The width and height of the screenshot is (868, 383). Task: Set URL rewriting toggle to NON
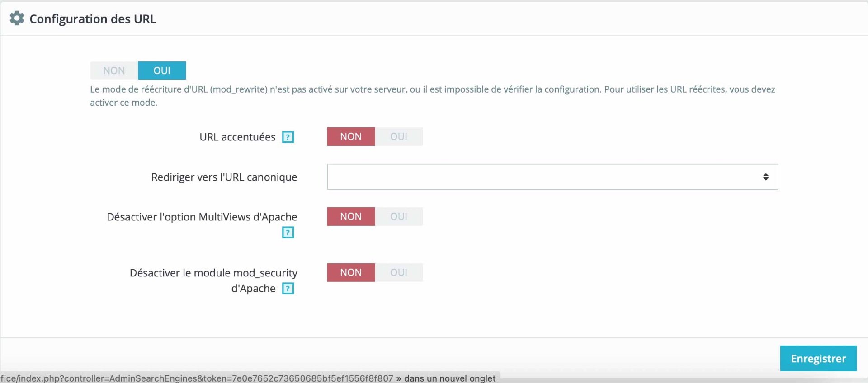114,70
